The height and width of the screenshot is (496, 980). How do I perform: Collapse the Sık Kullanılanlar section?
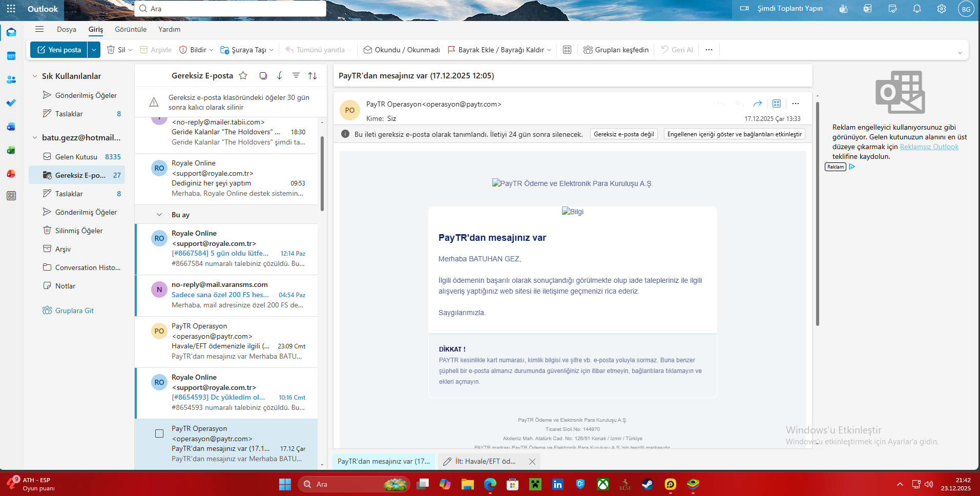[x=35, y=76]
